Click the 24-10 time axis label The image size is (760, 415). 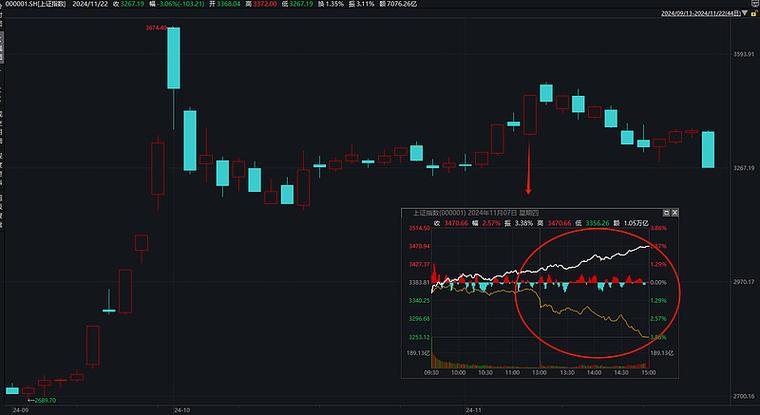tap(182, 410)
